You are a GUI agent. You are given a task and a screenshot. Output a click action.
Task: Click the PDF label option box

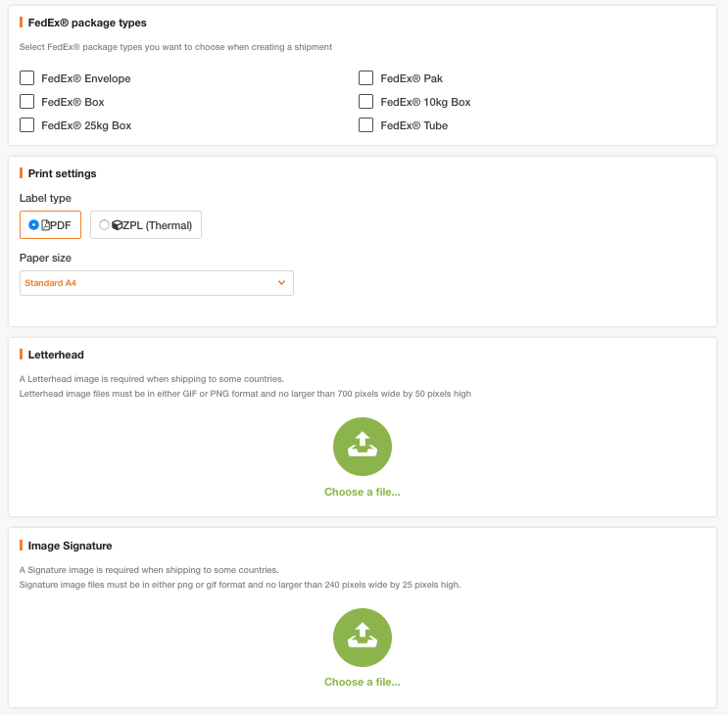50,225
